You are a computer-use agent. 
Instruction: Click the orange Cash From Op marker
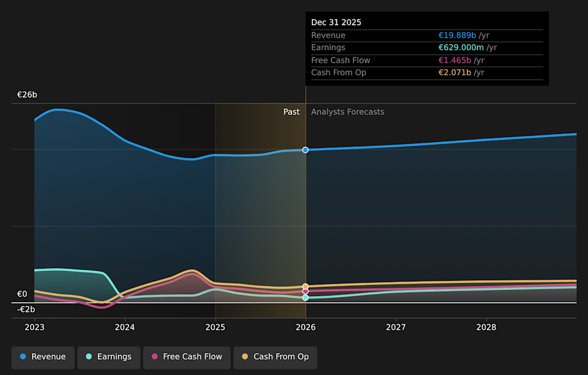[x=306, y=286]
